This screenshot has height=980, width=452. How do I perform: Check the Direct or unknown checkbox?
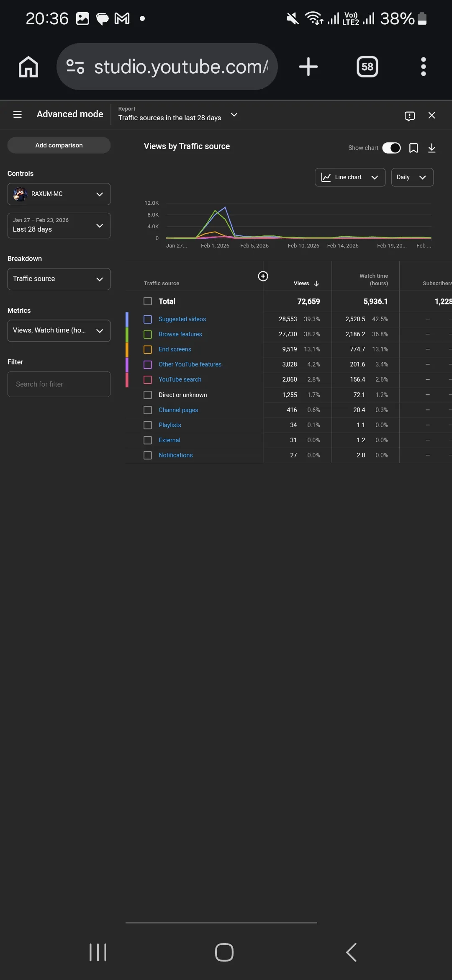pos(148,395)
